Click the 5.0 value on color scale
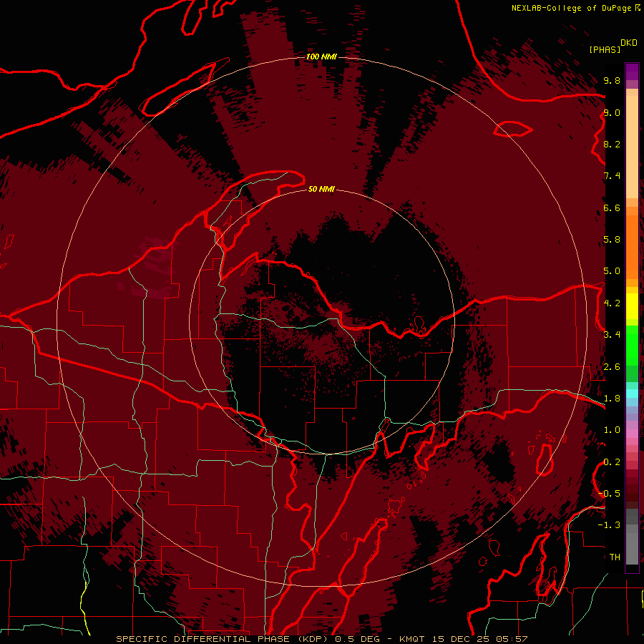 coord(612,271)
